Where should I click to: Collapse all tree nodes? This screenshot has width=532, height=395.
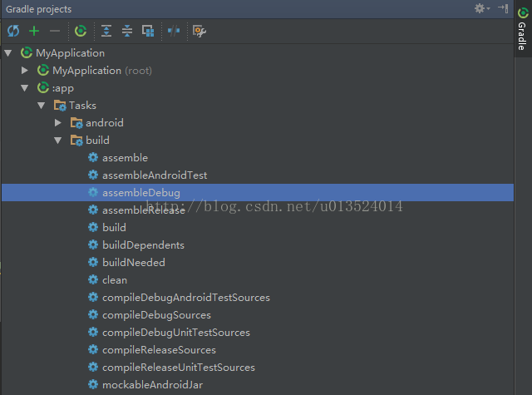click(x=127, y=31)
